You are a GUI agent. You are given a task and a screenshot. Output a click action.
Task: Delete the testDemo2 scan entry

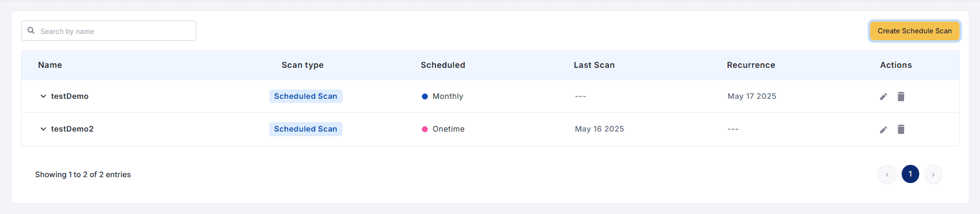coord(901,129)
